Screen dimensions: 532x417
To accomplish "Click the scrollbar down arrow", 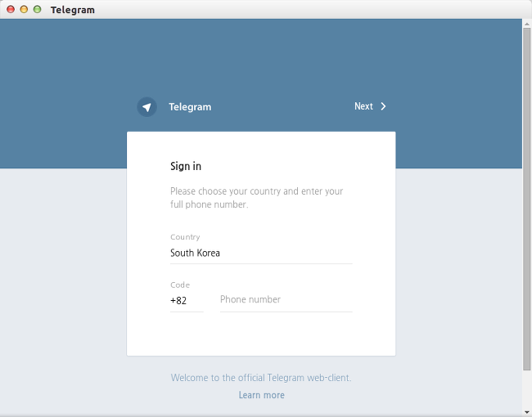I will 526,412.
